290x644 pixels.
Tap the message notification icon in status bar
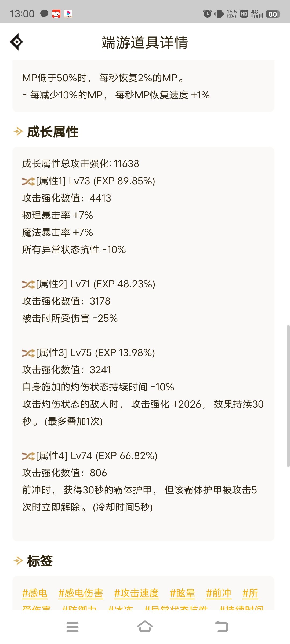(44, 13)
